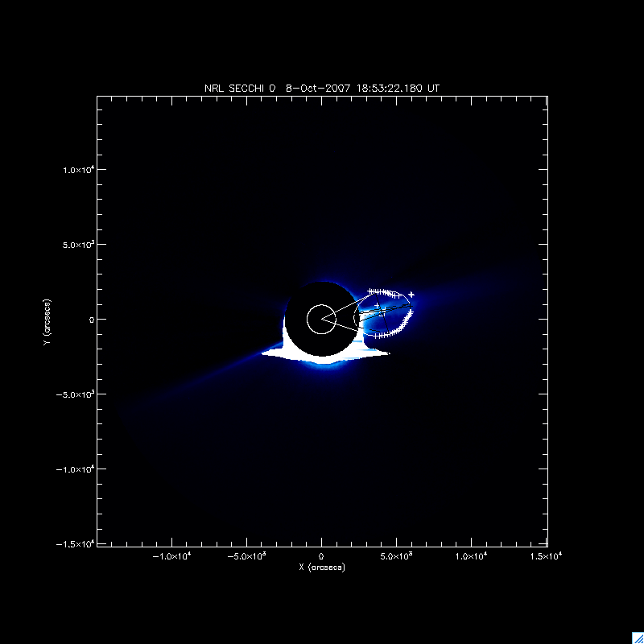Screen dimensions: 644x644
Task: Click the 1.0×10⁴ tick label on the Y axis
Action: point(80,170)
